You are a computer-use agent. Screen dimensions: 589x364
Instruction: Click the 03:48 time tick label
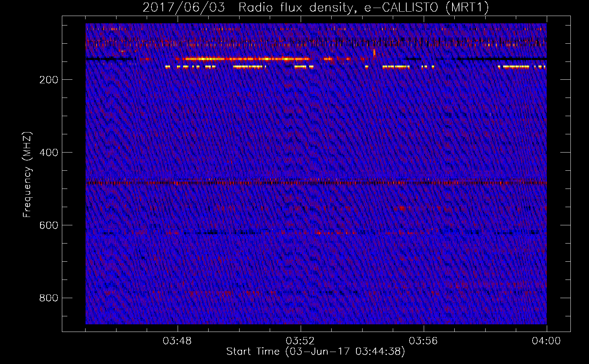pos(177,341)
